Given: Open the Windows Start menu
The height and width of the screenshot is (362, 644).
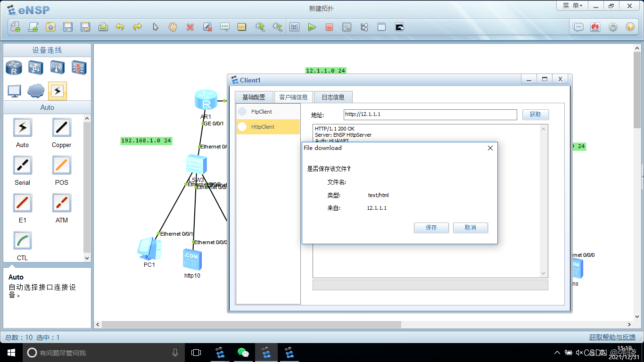Looking at the screenshot, I should click(11, 352).
